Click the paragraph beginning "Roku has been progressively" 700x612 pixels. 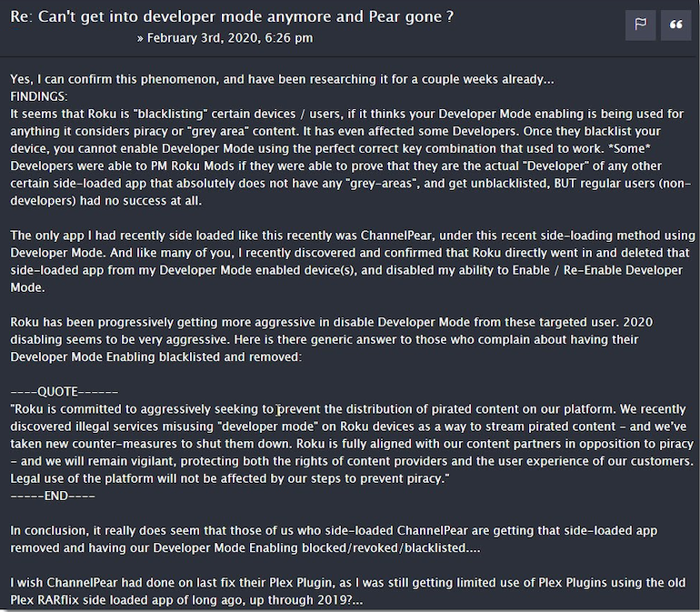331,339
